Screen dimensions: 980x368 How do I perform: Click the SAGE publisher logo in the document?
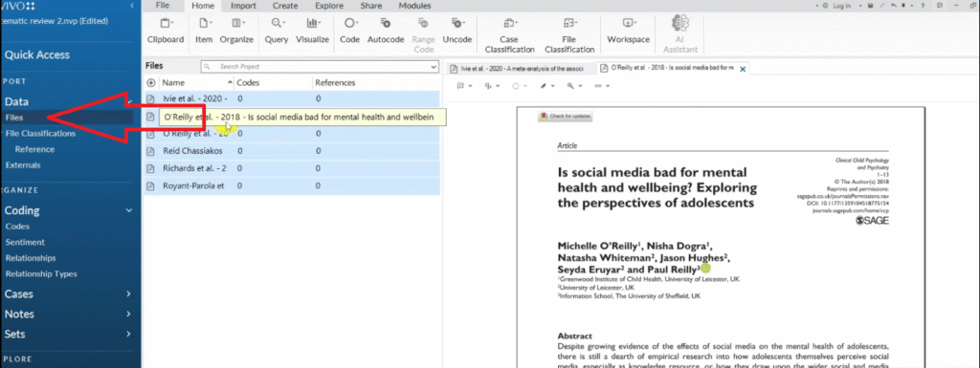click(872, 221)
